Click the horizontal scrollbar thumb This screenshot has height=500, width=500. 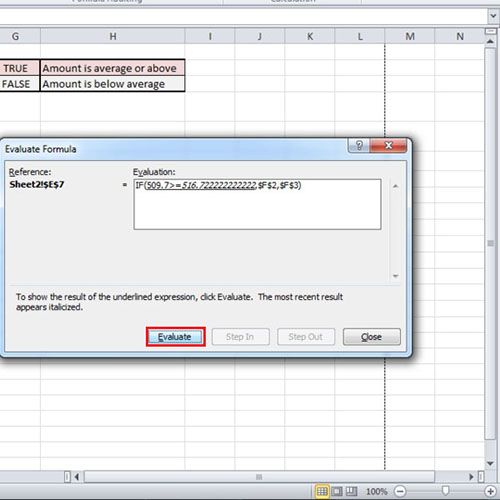tap(259, 477)
